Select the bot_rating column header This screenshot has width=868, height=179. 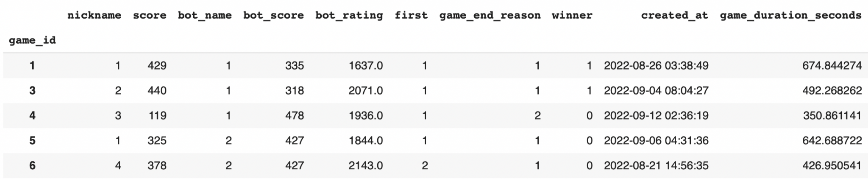pyautogui.click(x=349, y=16)
